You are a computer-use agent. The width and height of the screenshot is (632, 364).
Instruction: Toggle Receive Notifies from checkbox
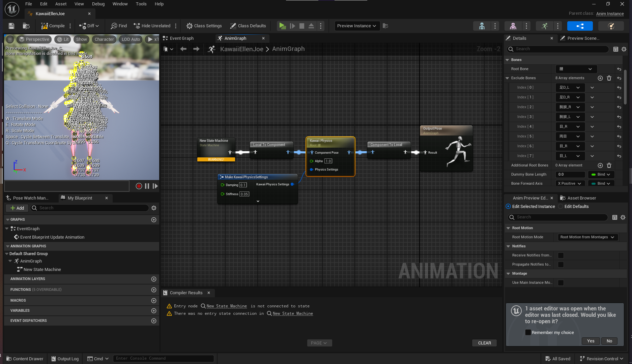click(561, 255)
